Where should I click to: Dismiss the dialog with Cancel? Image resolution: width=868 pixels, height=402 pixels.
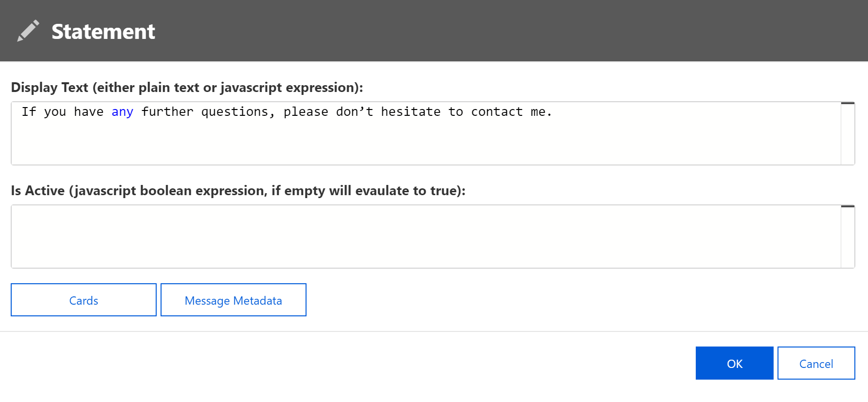coord(816,363)
